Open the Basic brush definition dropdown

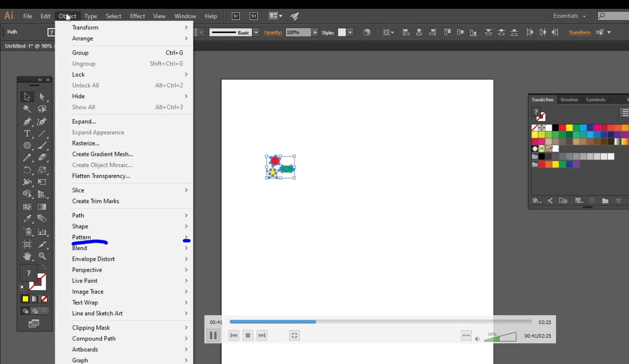(256, 33)
